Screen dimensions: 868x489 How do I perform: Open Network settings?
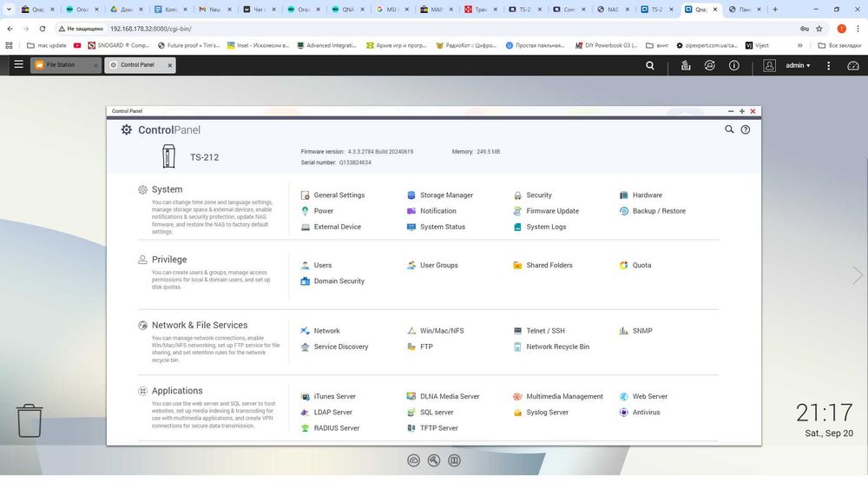[x=320, y=331]
